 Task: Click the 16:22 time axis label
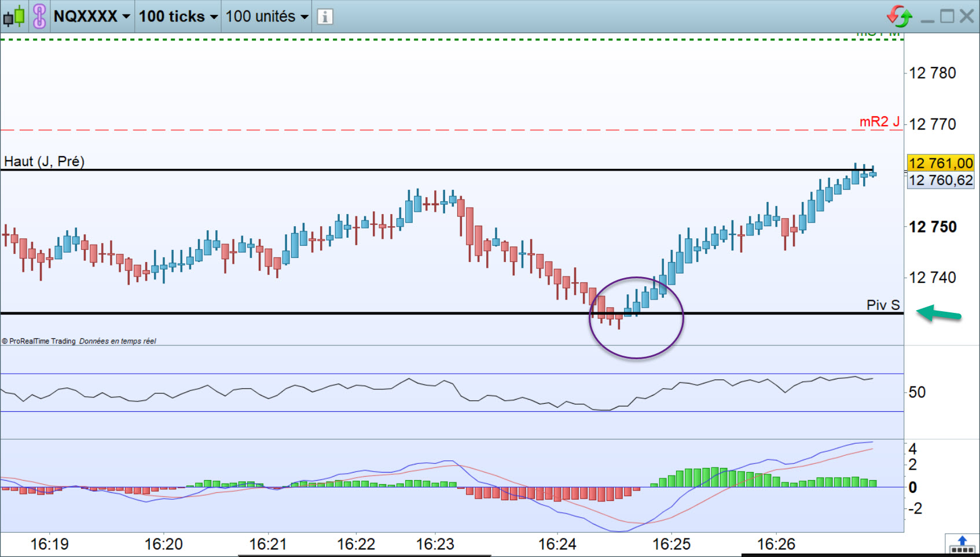pyautogui.click(x=356, y=544)
